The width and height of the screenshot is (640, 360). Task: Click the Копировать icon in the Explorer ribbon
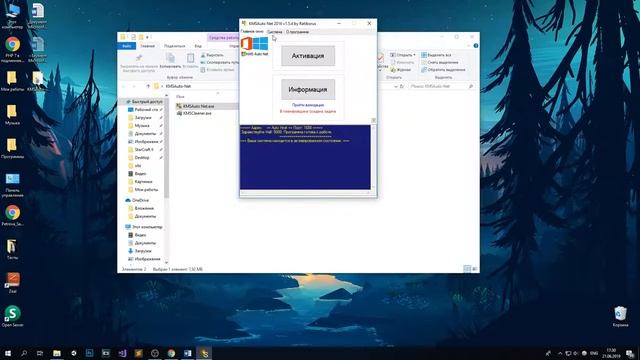point(170,58)
